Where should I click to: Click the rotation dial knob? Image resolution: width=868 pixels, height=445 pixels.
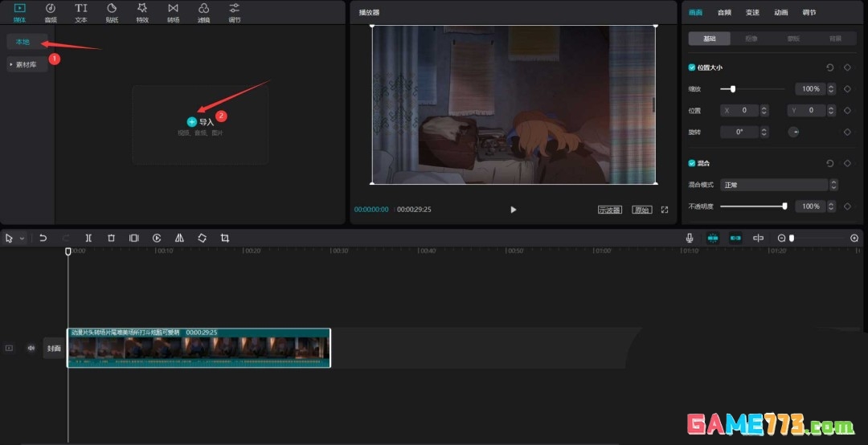click(794, 133)
